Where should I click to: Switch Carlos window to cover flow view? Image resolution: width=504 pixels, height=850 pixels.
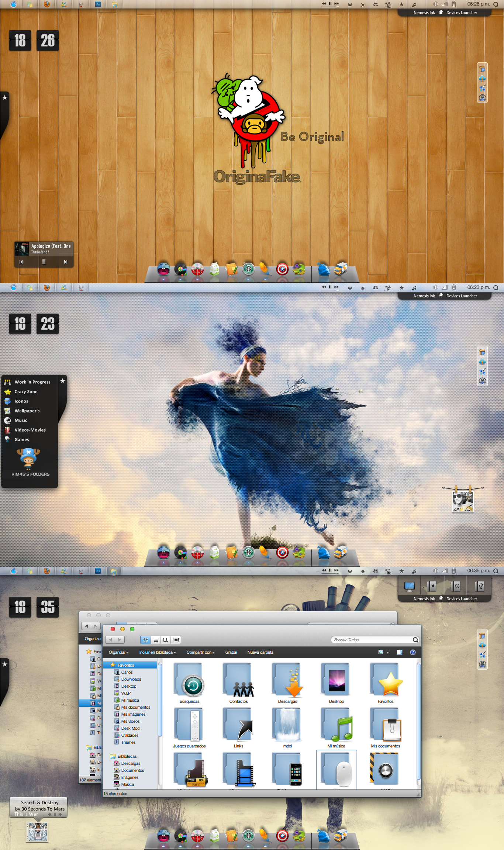[x=176, y=640]
